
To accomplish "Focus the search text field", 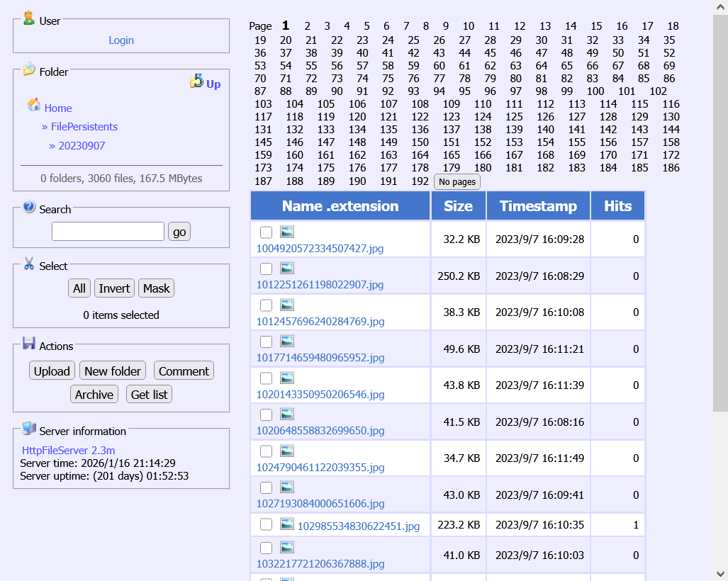I will (x=108, y=232).
